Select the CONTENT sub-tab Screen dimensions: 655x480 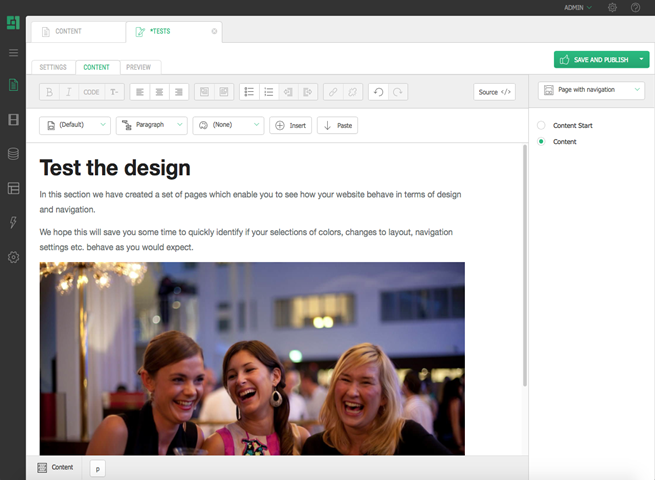97,67
